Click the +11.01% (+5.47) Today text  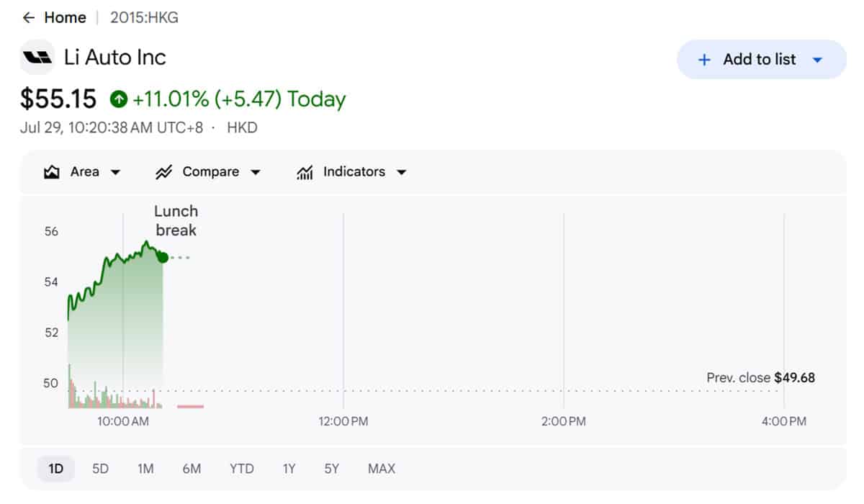pos(239,99)
